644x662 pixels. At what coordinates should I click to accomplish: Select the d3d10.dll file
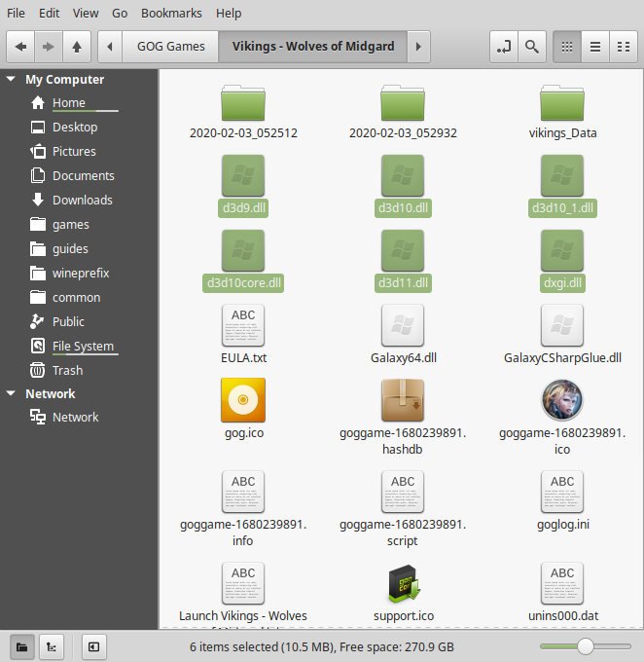tap(403, 186)
